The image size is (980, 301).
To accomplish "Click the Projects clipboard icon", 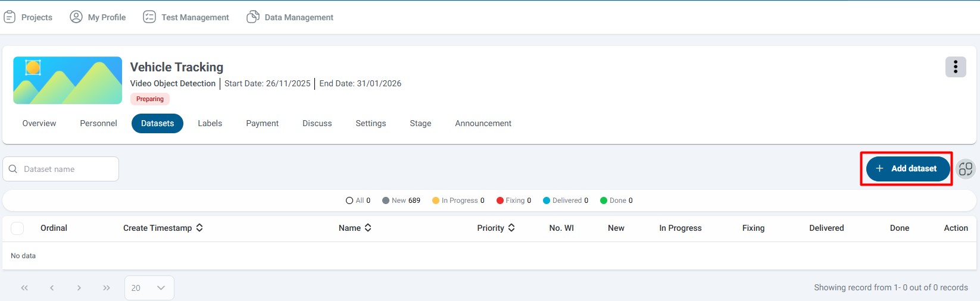I will 10,17.
